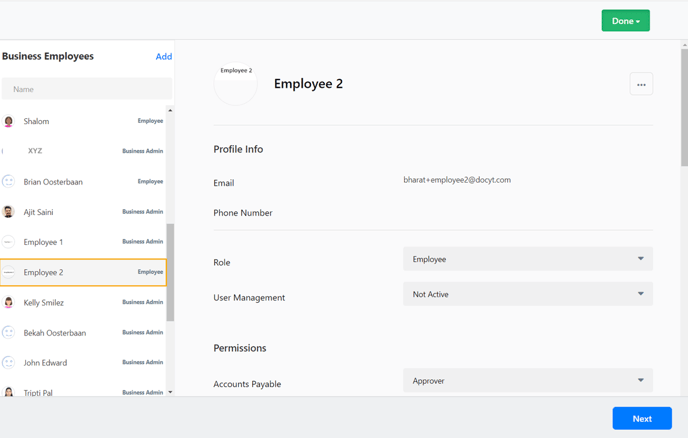Screen dimensions: 688x438
Task: Open the Accounts Payable permissions dropdown
Action: [528, 381]
